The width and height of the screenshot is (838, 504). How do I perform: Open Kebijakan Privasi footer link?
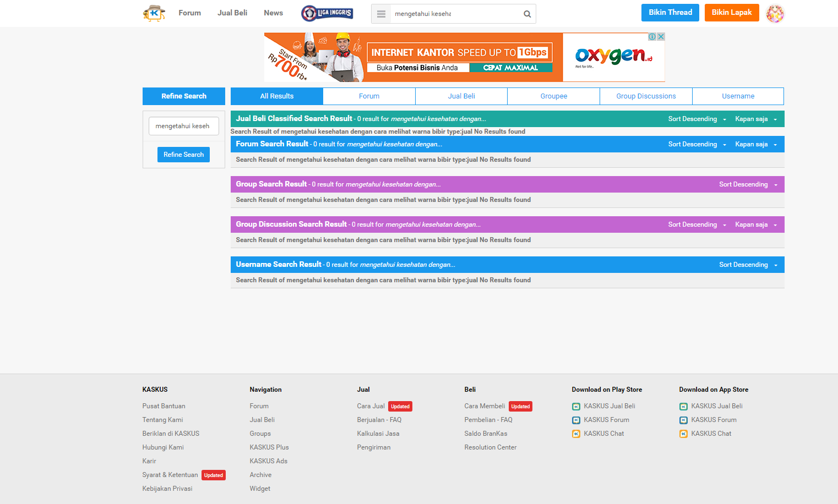167,489
